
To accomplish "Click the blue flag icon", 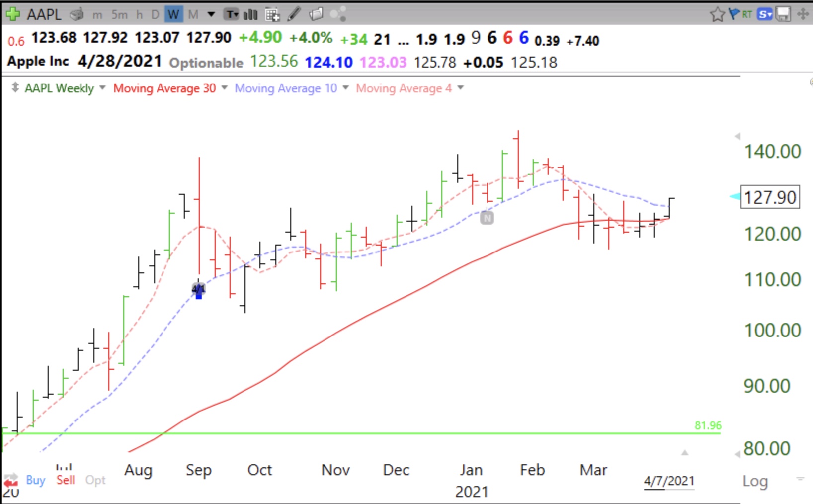I will point(733,14).
